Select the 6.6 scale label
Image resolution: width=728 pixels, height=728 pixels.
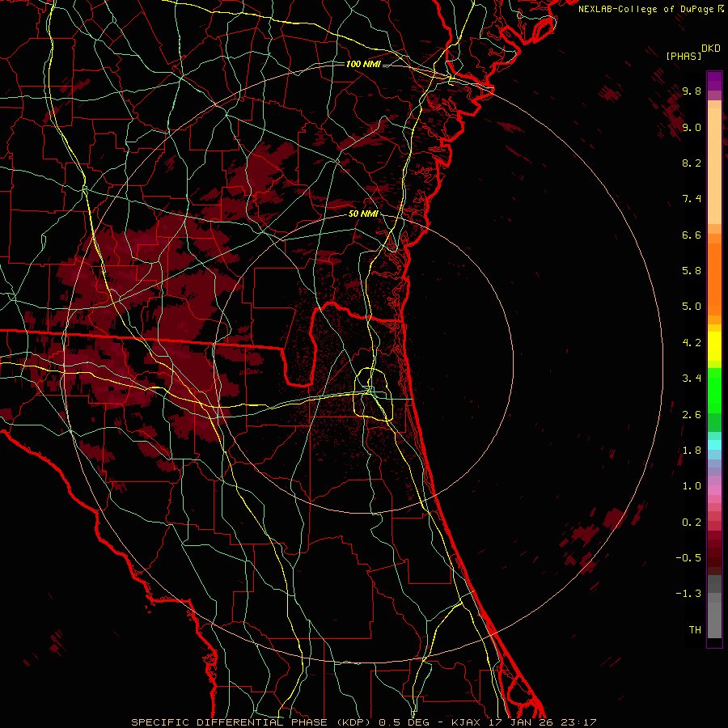tap(692, 235)
